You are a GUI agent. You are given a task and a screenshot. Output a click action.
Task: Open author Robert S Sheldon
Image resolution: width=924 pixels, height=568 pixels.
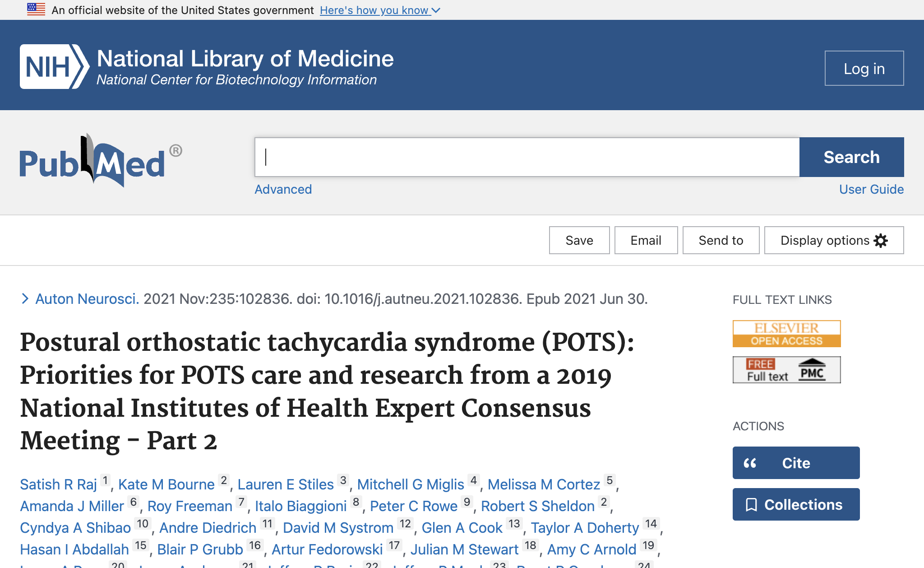pos(538,506)
